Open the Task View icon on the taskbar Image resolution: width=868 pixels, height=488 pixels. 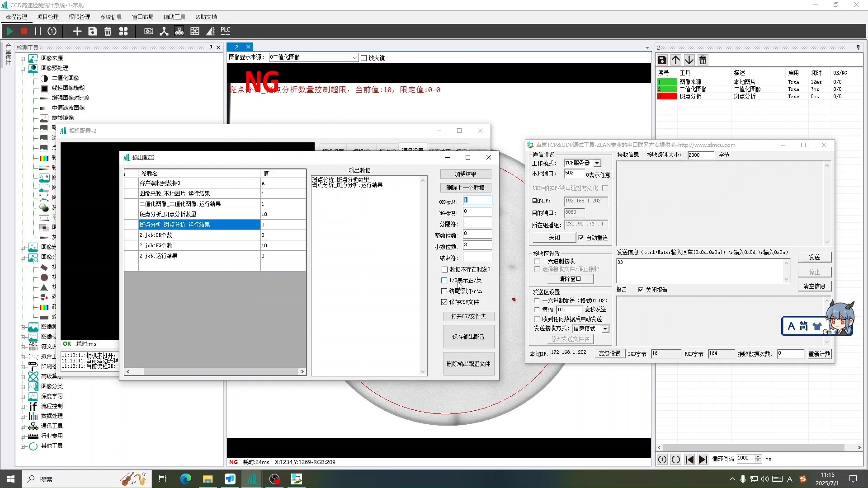[163, 479]
